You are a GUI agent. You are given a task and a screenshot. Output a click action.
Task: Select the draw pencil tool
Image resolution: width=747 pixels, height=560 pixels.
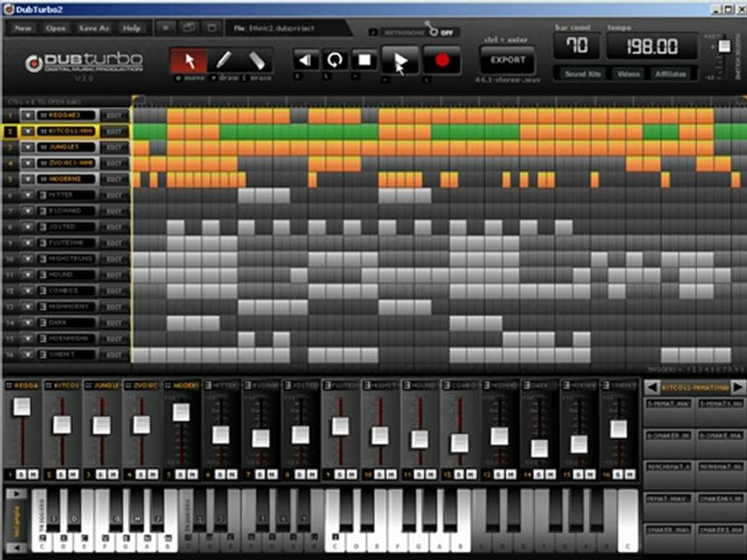tap(223, 61)
